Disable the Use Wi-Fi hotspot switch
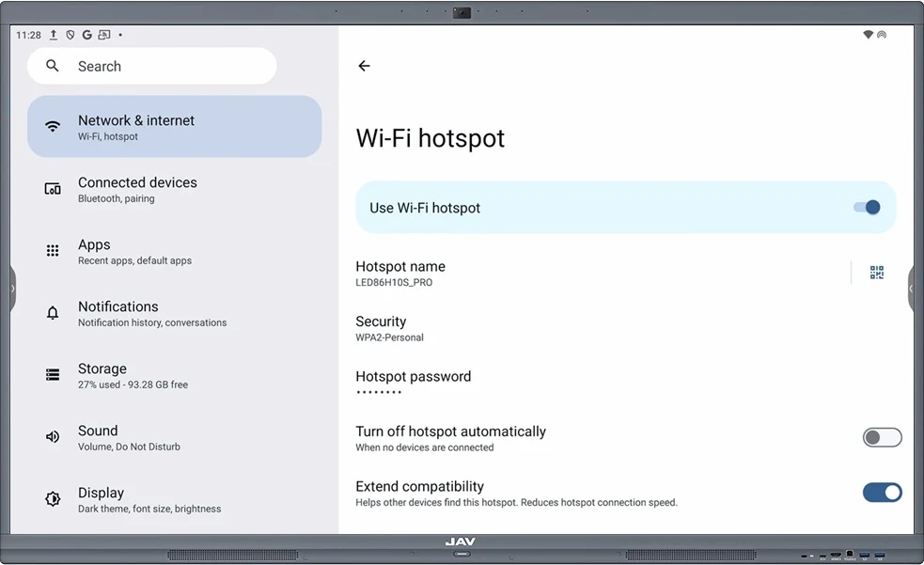The width and height of the screenshot is (924, 565). (867, 207)
